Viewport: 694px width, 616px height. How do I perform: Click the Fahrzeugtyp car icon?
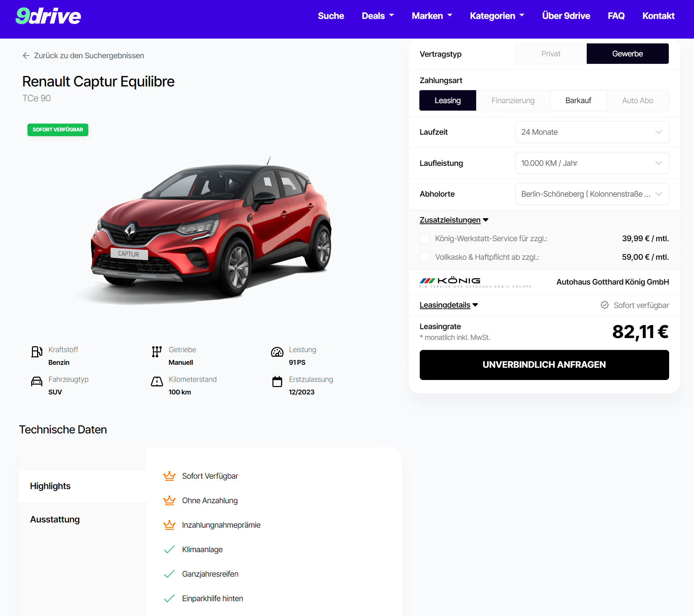(37, 381)
